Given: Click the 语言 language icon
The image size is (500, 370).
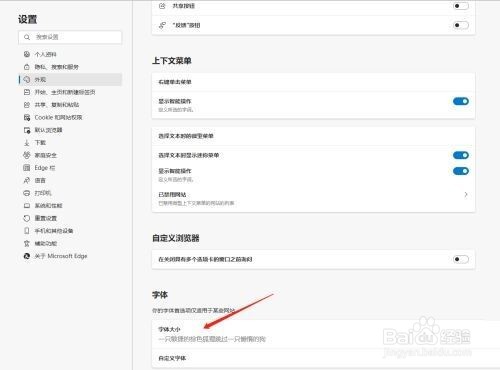Looking at the screenshot, I should [27, 180].
